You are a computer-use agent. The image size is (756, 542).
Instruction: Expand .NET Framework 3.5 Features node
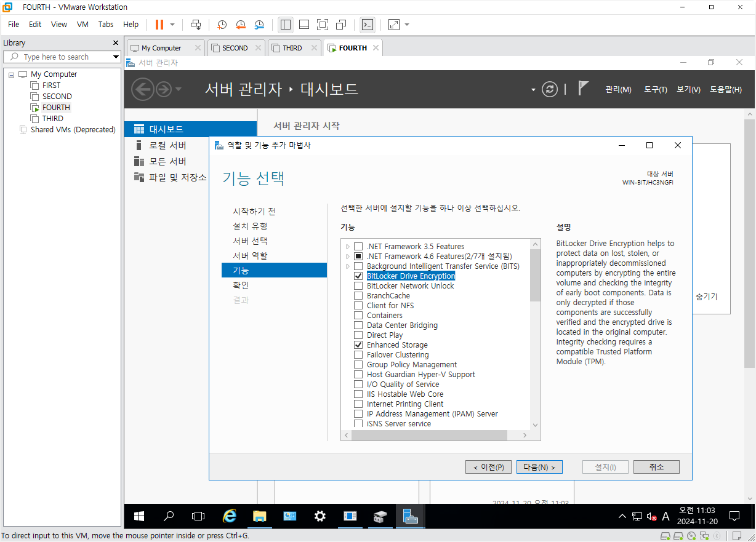(348, 247)
